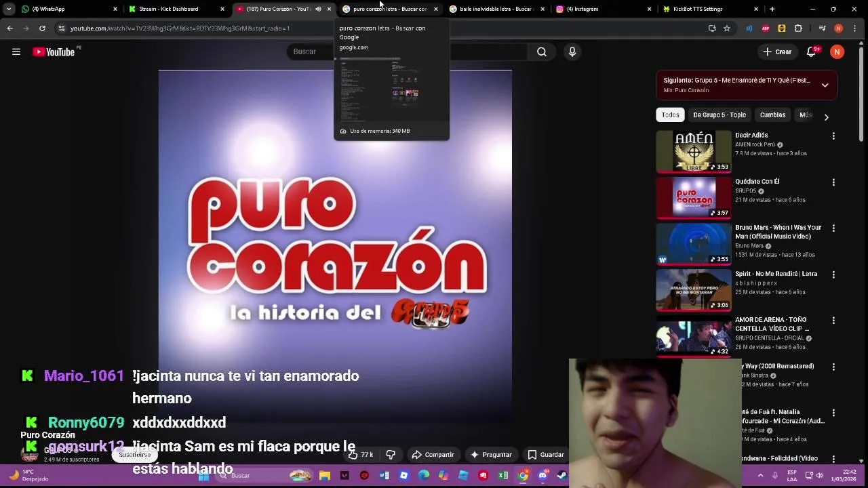Open options menu for Bruno Mars video
868x488 pixels.
833,228
